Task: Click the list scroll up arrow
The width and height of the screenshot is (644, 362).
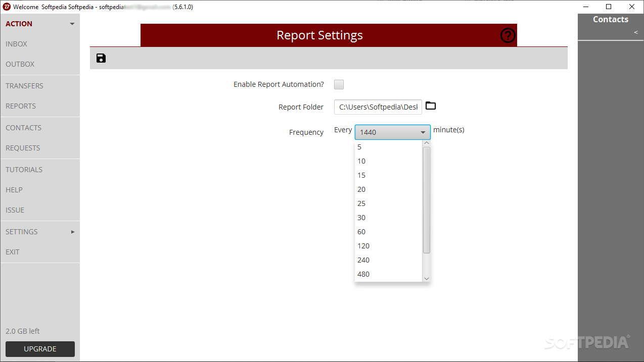Action: tap(427, 143)
